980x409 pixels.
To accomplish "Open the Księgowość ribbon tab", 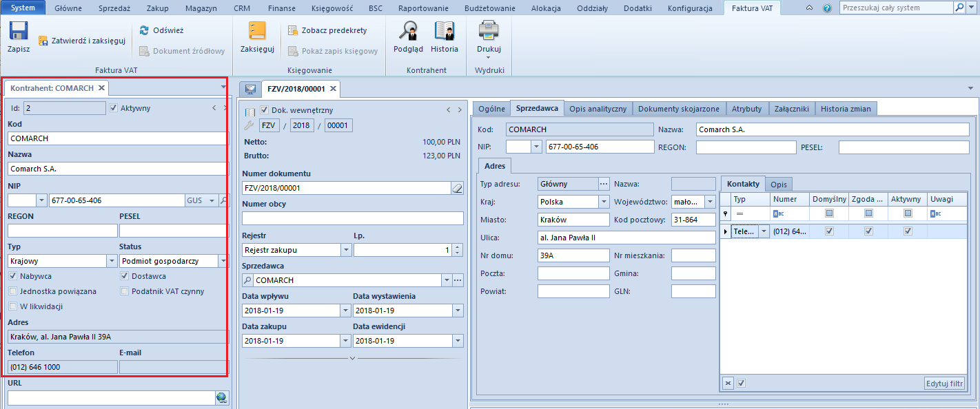I will (334, 8).
